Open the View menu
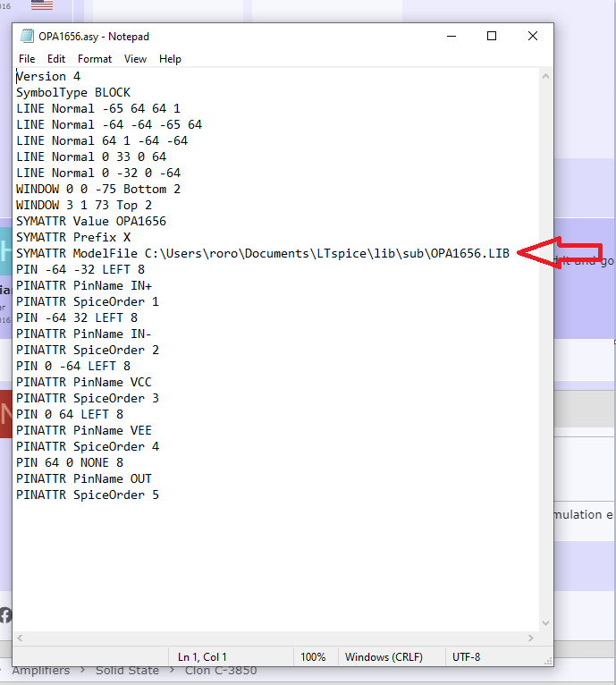 pyautogui.click(x=135, y=59)
